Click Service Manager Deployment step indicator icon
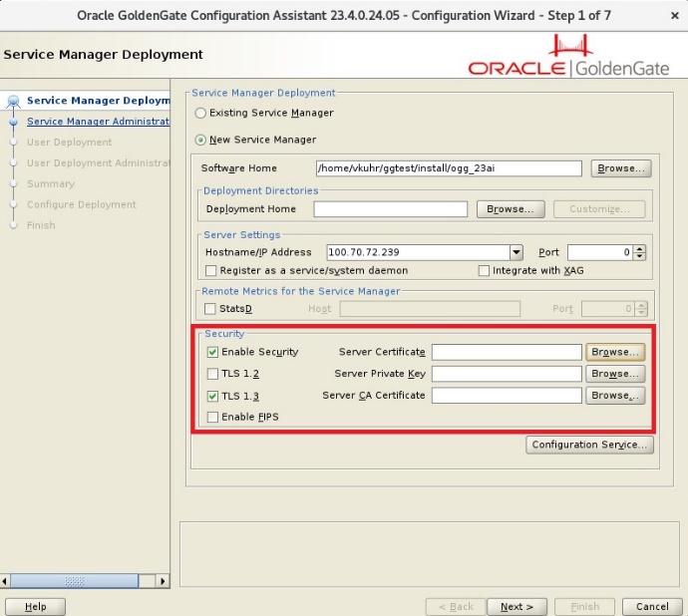 pos(14,101)
